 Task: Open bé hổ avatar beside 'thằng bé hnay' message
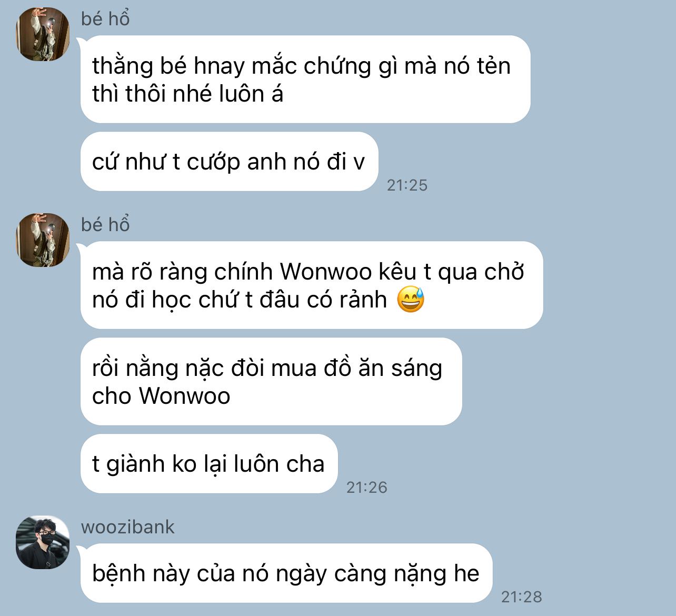pyautogui.click(x=43, y=34)
